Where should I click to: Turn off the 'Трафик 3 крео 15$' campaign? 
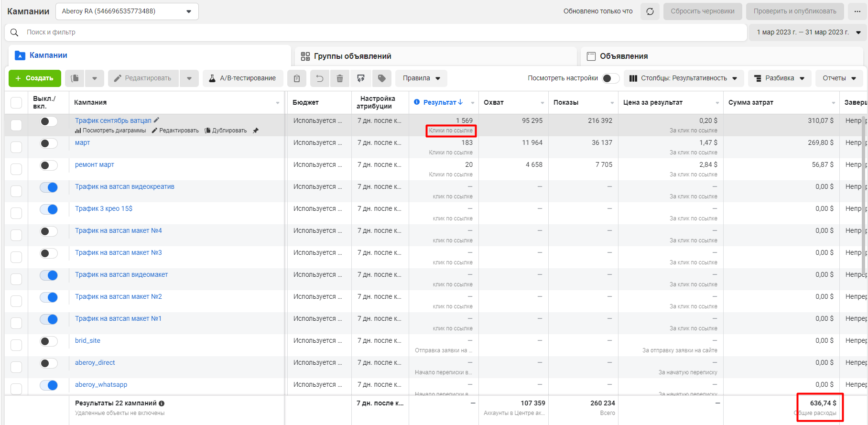point(49,209)
